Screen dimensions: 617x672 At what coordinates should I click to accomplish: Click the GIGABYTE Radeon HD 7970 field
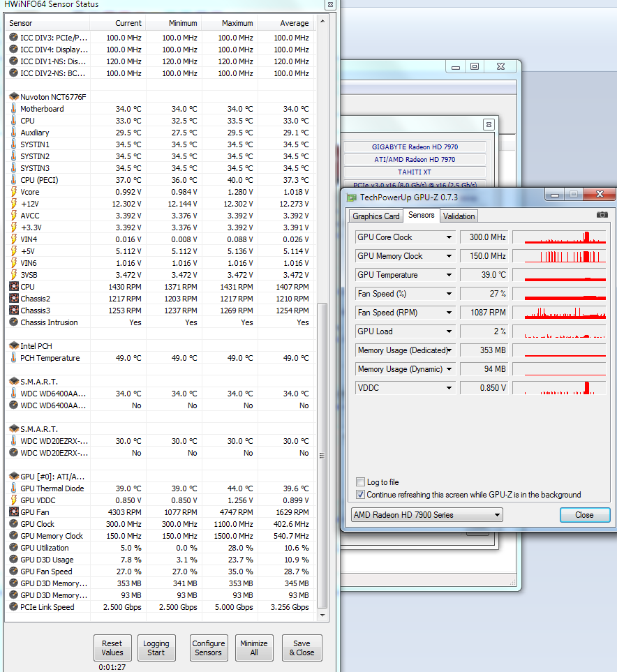tap(415, 147)
